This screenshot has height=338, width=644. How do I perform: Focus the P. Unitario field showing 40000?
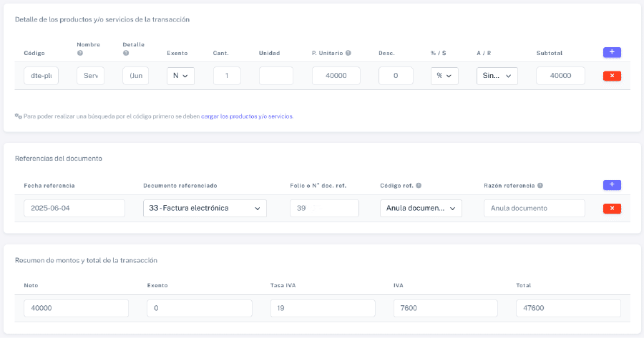point(336,76)
